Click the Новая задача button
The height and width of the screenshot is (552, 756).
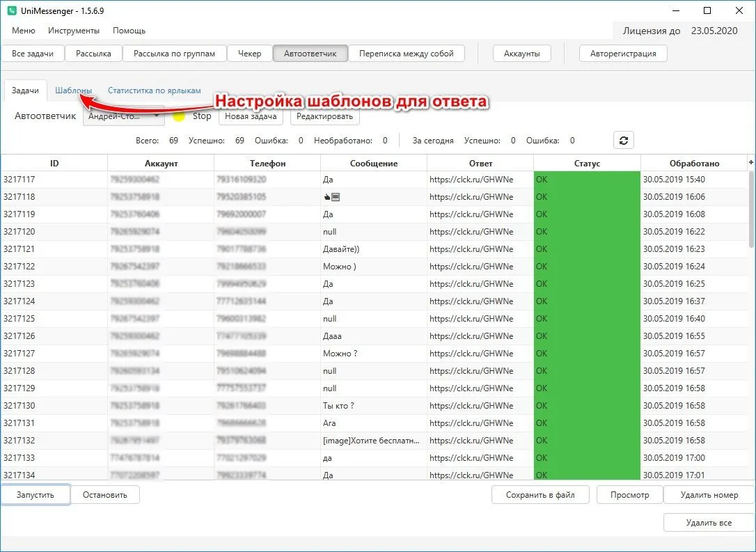pos(251,116)
